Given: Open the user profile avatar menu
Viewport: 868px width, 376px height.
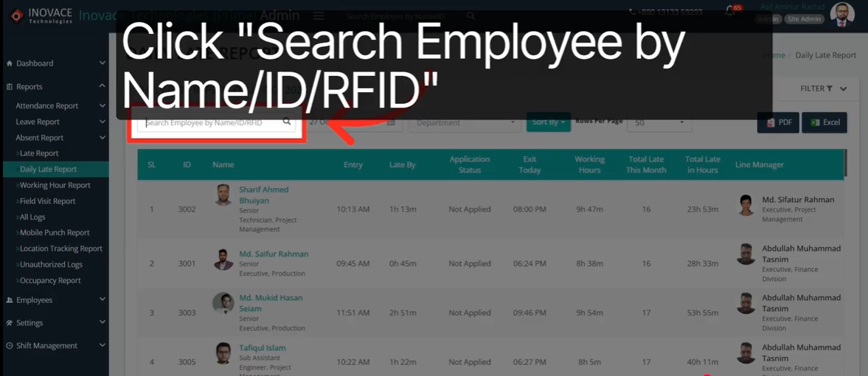Looking at the screenshot, I should click(842, 15).
